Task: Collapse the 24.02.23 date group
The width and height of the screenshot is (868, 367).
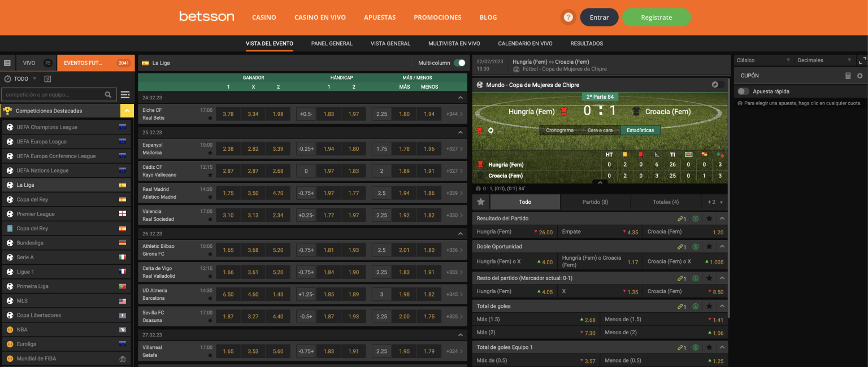Action: [x=460, y=98]
